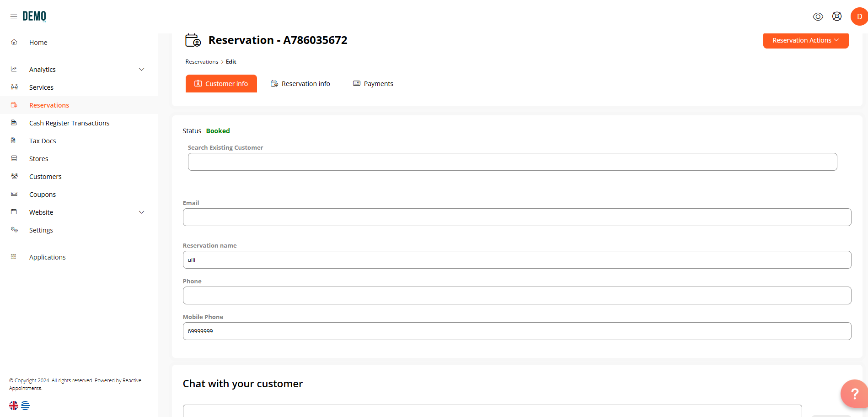Click the Home icon in sidebar

click(x=14, y=42)
